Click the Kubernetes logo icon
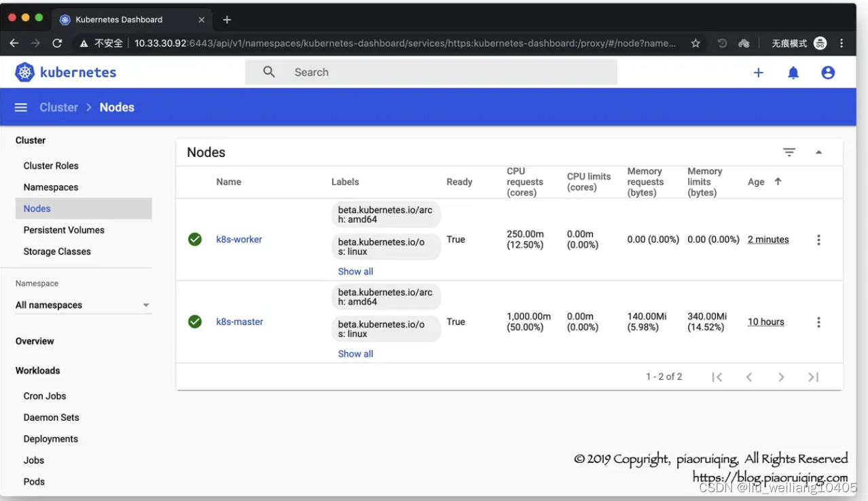The width and height of the screenshot is (868, 501). pyautogui.click(x=24, y=72)
